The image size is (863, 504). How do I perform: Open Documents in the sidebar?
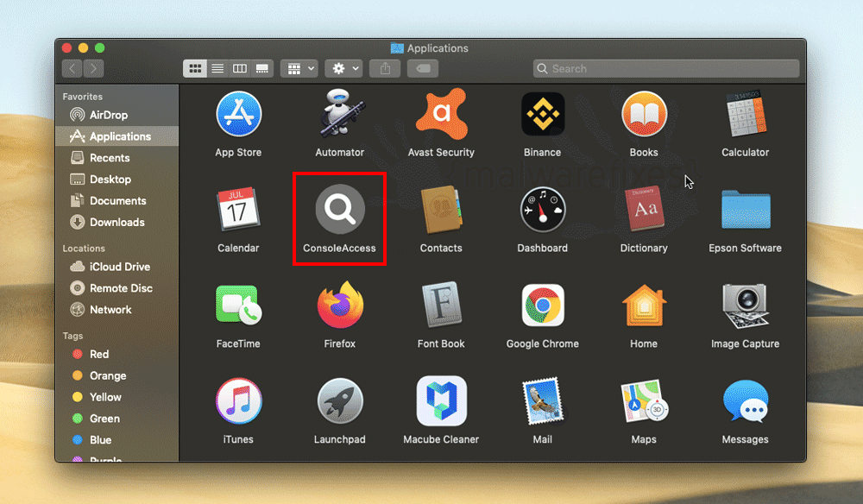click(117, 201)
